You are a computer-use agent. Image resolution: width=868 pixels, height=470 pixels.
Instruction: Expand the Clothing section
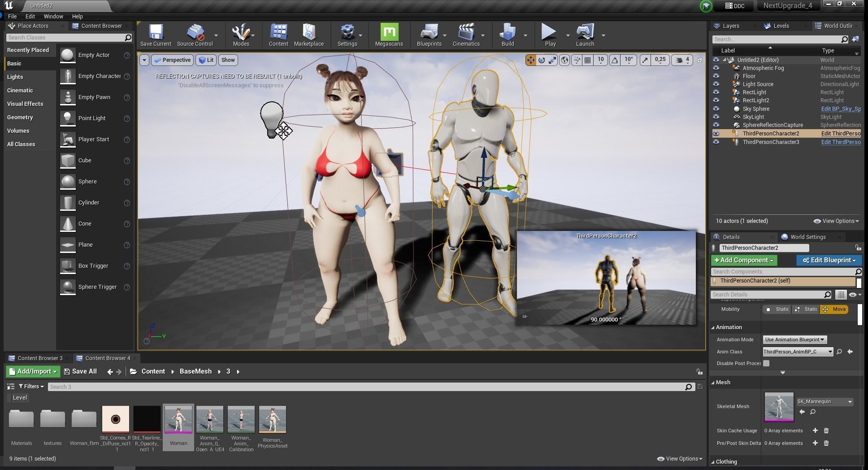713,462
